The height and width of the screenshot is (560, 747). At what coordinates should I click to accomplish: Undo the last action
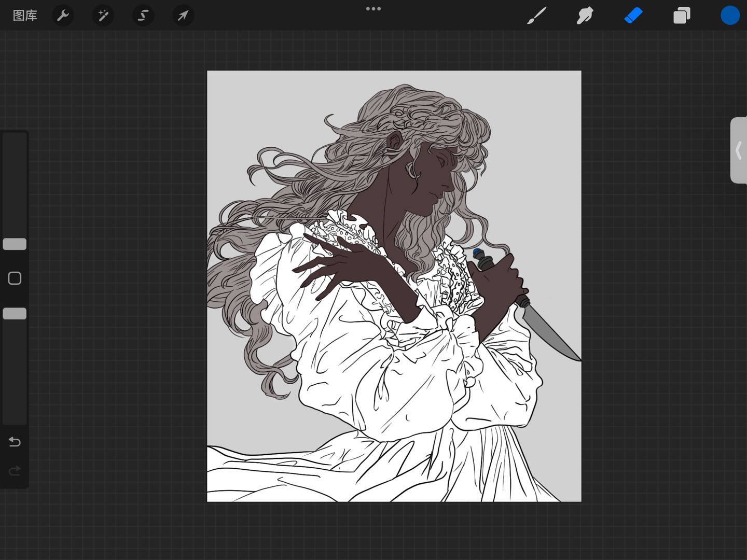click(15, 442)
